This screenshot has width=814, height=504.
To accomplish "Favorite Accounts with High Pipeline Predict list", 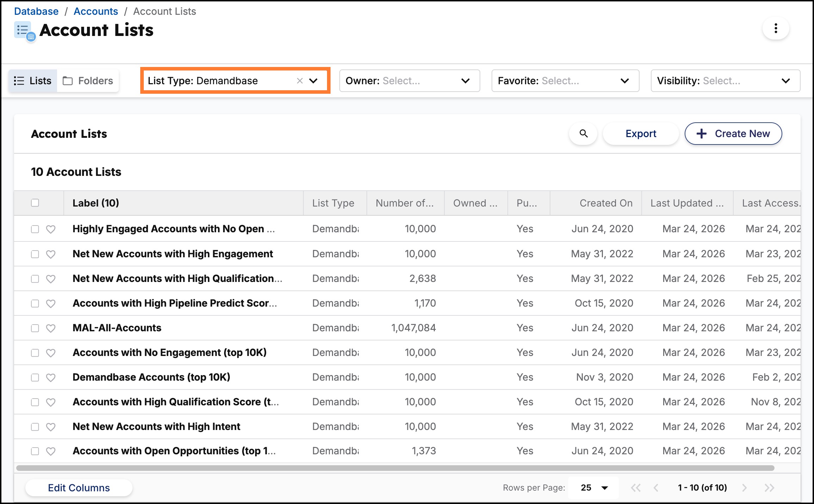I will point(51,303).
